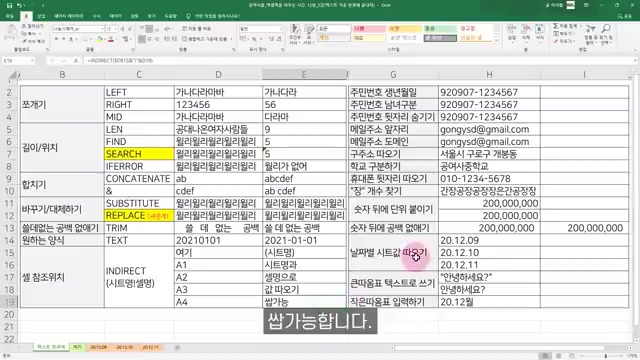Switch to the 2012.10 sheet tab

click(x=124, y=347)
